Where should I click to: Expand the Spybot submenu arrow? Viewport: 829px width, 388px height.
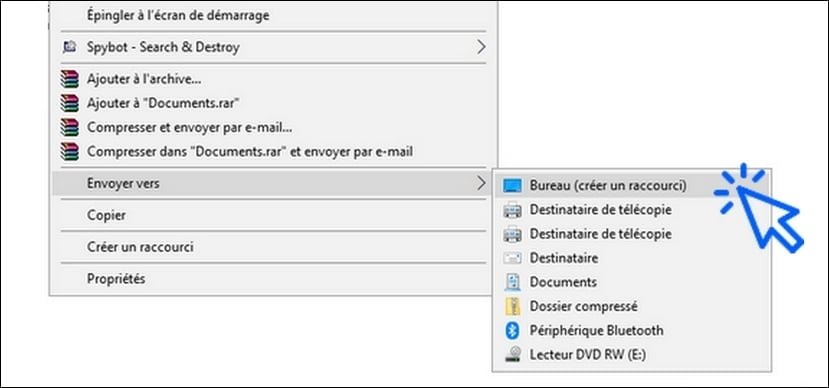(x=480, y=47)
